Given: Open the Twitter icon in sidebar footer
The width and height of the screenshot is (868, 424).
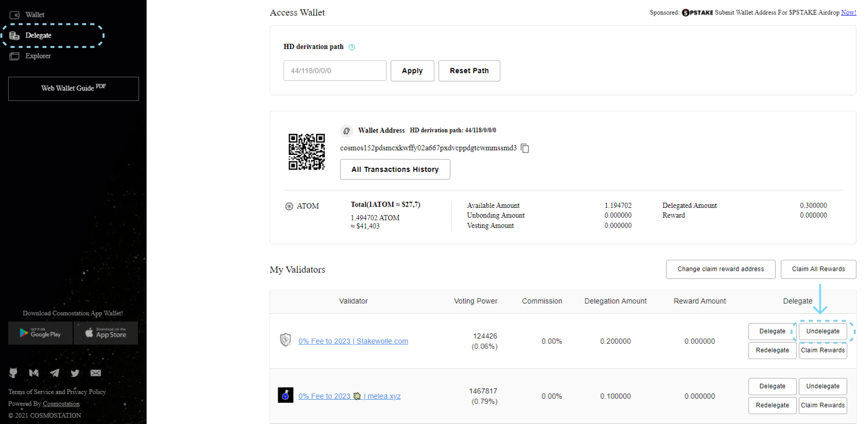Looking at the screenshot, I should 75,373.
